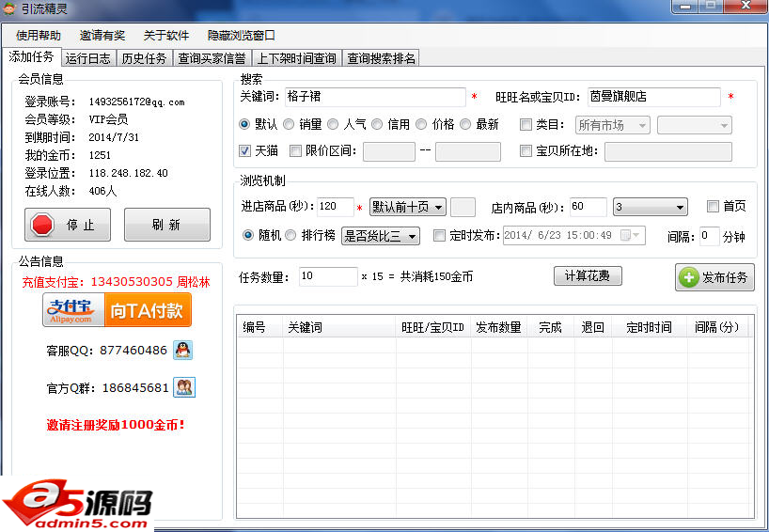
Task: Click the 计算花费 button
Action: 588,276
